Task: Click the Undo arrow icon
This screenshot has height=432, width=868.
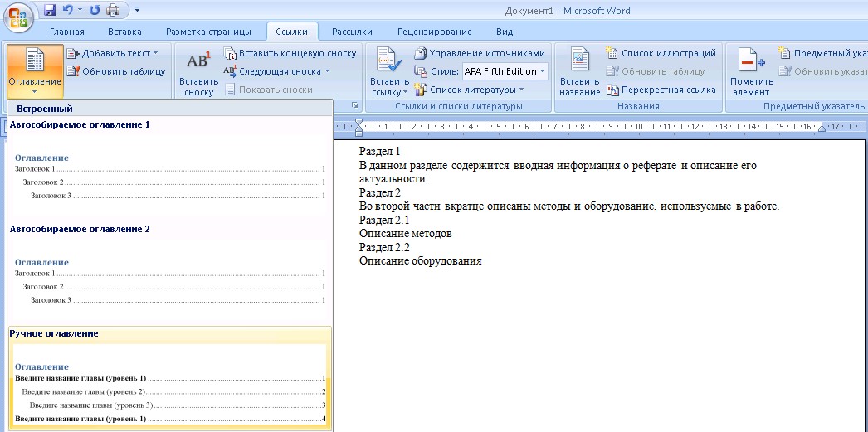Action: click(x=68, y=11)
